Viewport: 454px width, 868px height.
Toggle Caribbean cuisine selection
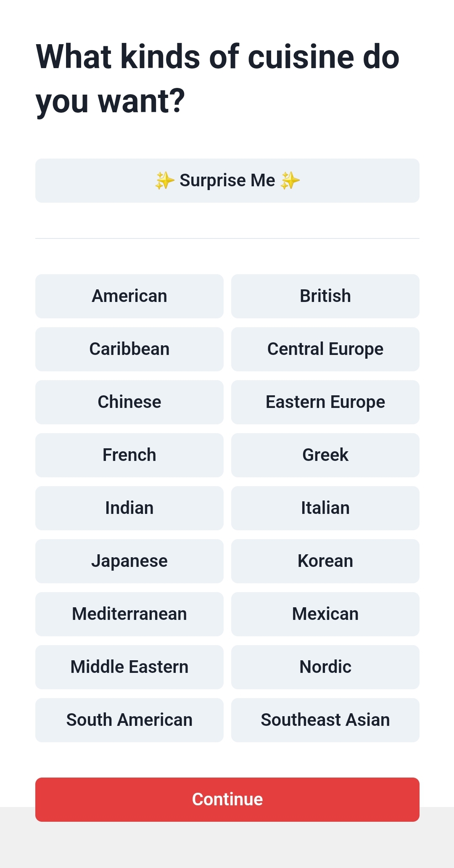point(129,349)
